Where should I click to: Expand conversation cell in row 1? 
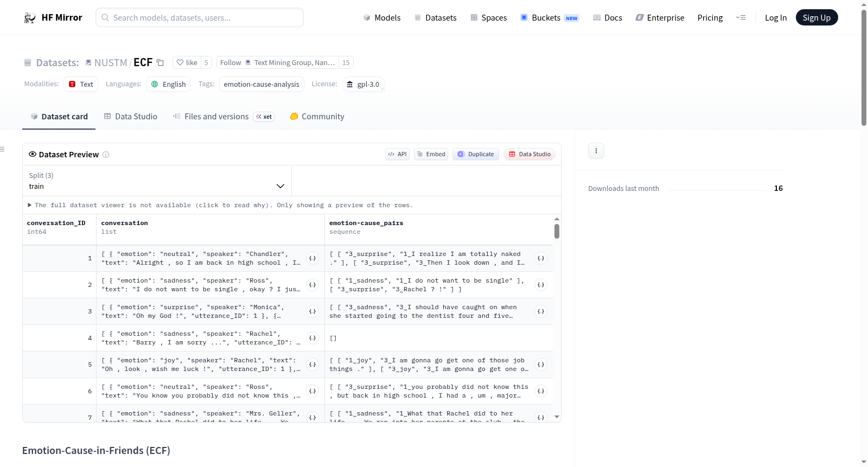pyautogui.click(x=312, y=258)
